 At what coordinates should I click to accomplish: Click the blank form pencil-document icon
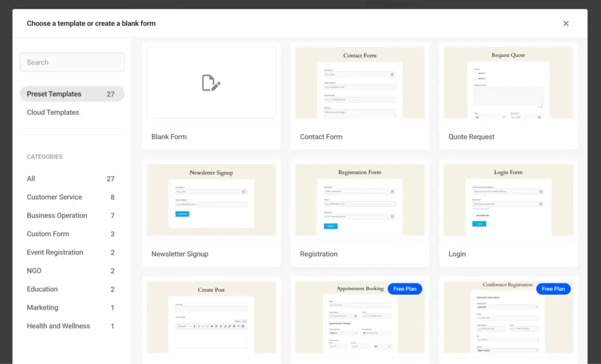pos(211,83)
